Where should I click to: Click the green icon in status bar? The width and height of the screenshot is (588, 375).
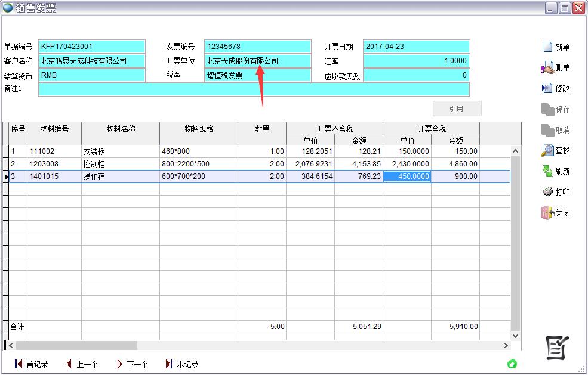pyautogui.click(x=512, y=364)
